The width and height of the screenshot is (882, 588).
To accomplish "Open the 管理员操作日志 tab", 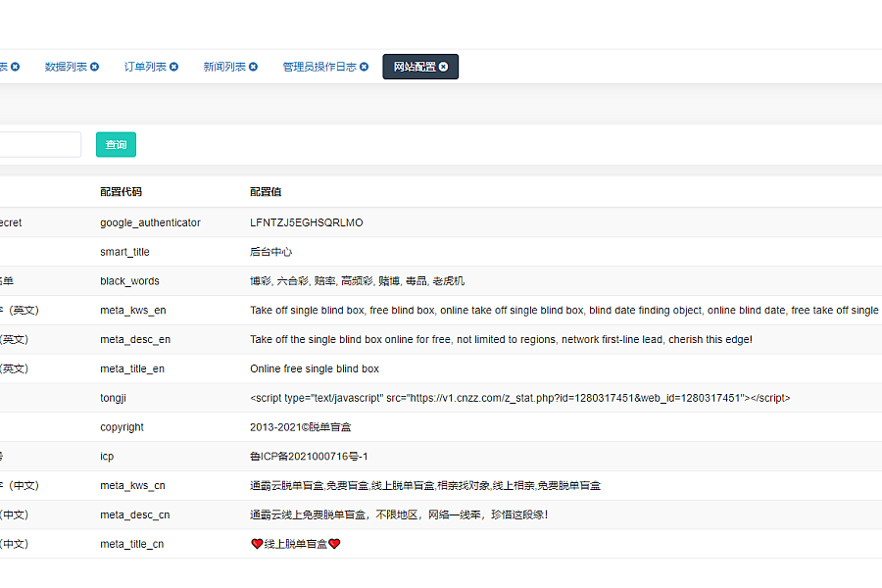I will tap(319, 67).
